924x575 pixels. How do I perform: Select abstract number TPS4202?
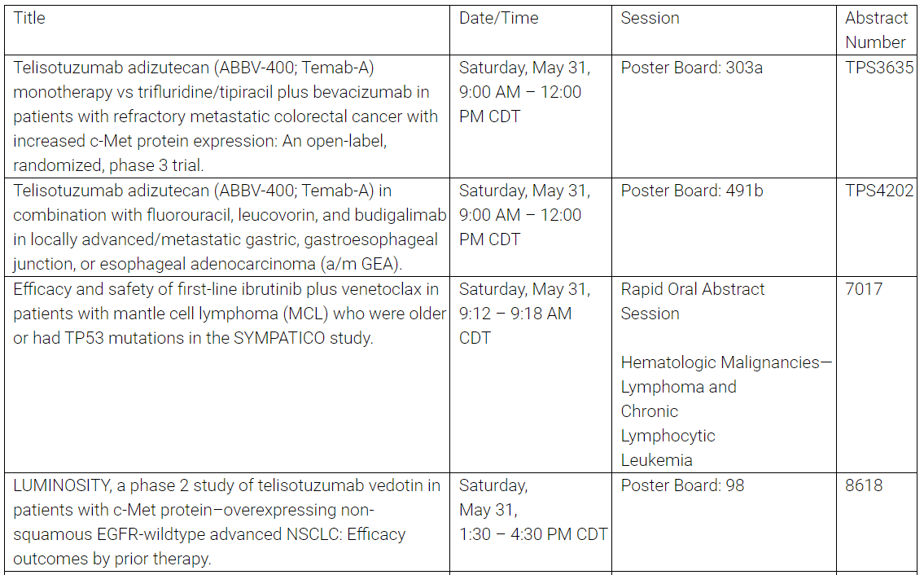pyautogui.click(x=879, y=191)
